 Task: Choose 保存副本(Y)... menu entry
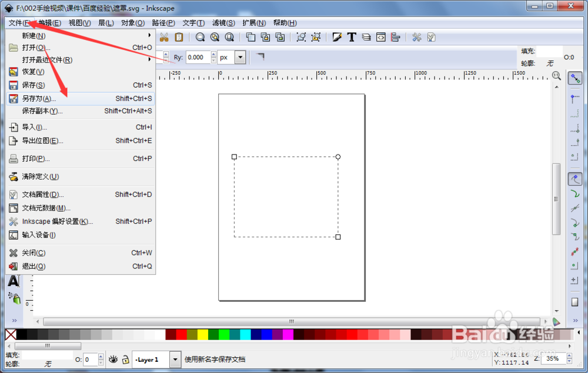[81, 111]
